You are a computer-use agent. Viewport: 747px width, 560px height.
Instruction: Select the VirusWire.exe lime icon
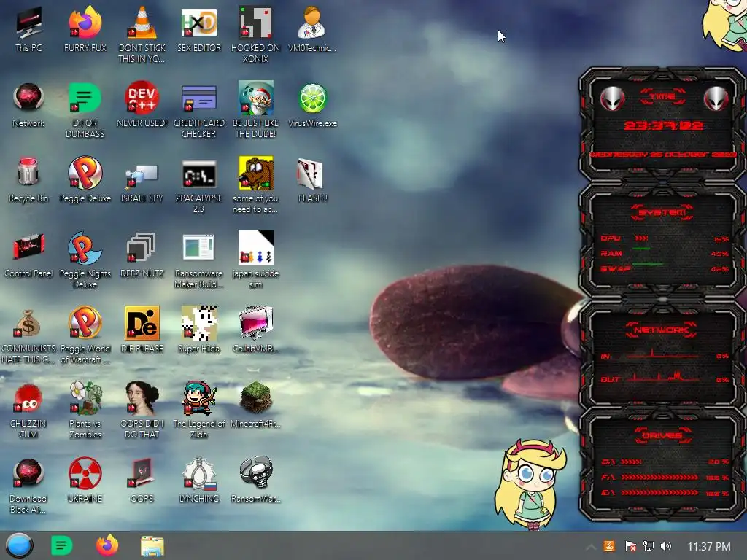[x=312, y=105]
